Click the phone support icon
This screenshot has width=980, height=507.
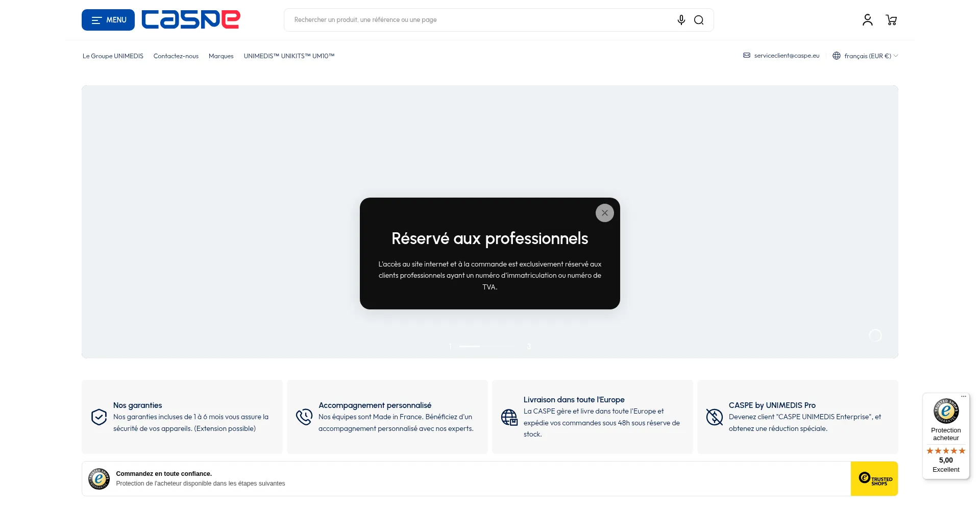[x=304, y=417]
